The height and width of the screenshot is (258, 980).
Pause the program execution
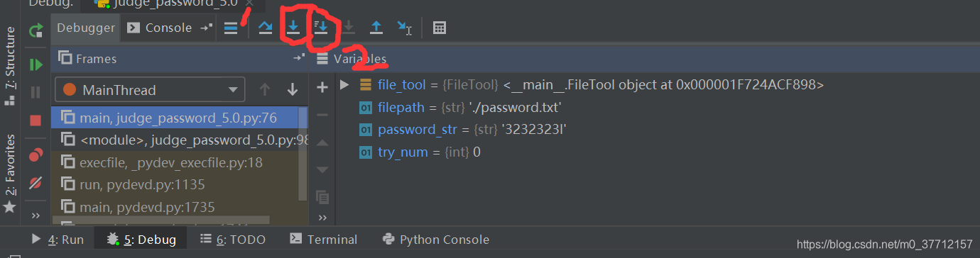(36, 92)
